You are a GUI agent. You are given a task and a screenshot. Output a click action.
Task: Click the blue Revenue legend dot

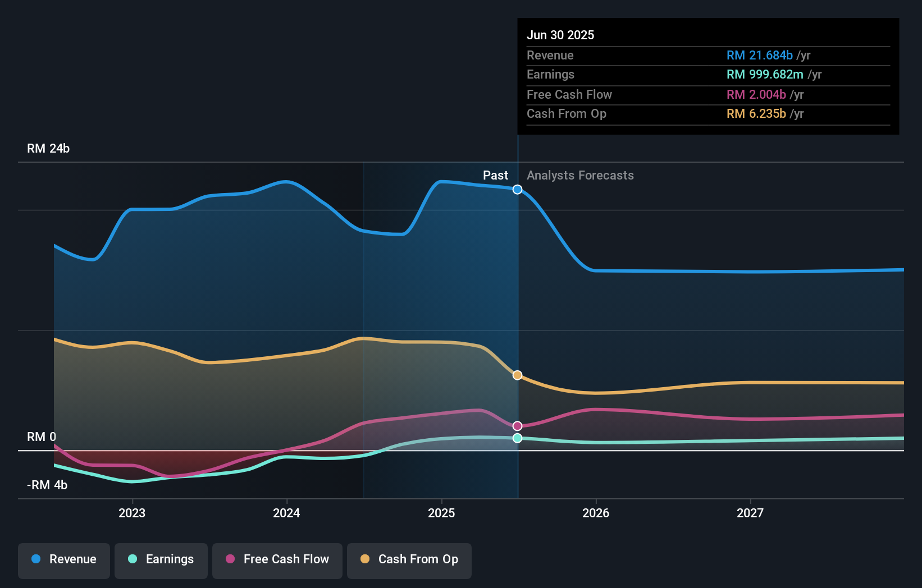(x=36, y=559)
